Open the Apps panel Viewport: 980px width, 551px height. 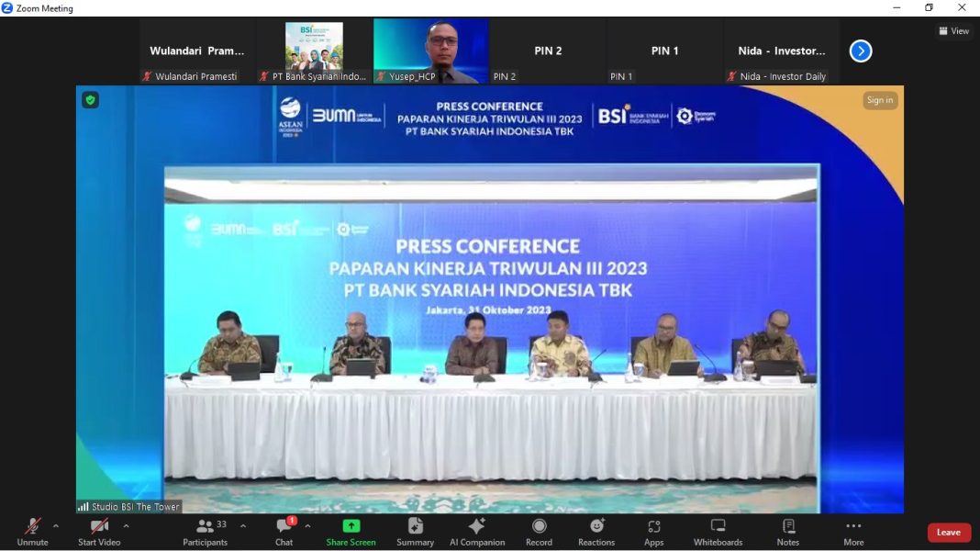[x=653, y=533]
